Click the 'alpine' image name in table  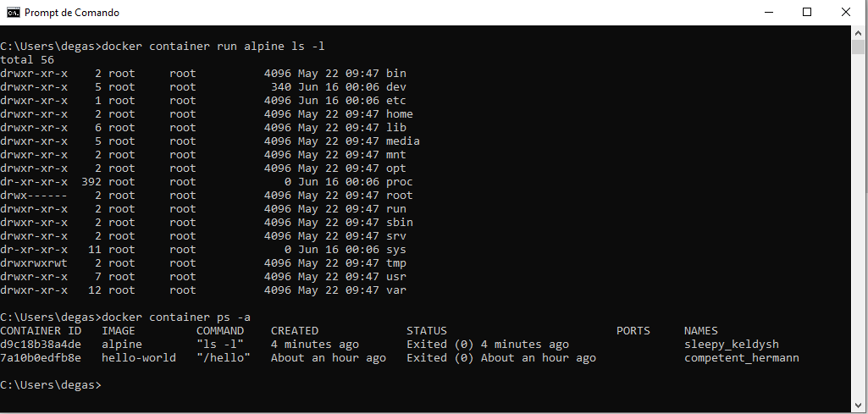click(x=122, y=345)
